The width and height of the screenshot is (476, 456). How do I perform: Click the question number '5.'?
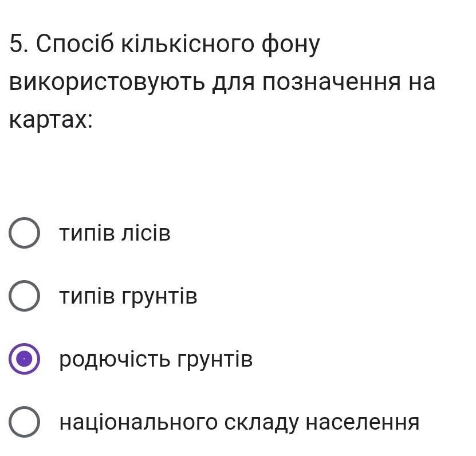[x=19, y=44]
